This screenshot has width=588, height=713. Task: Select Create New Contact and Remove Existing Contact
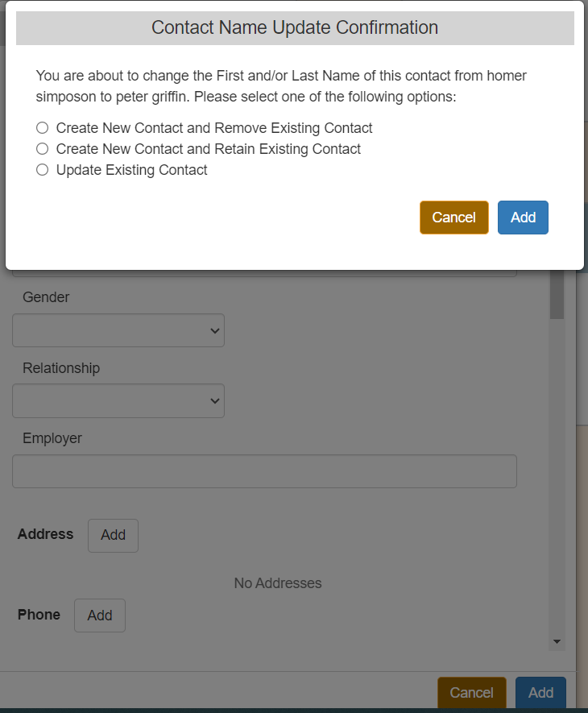pyautogui.click(x=42, y=128)
